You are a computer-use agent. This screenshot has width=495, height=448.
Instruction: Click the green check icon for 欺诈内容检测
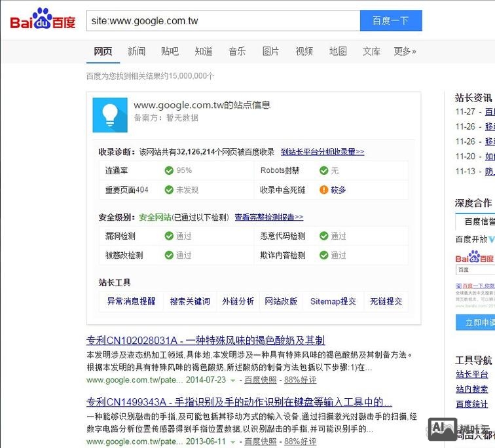323,255
